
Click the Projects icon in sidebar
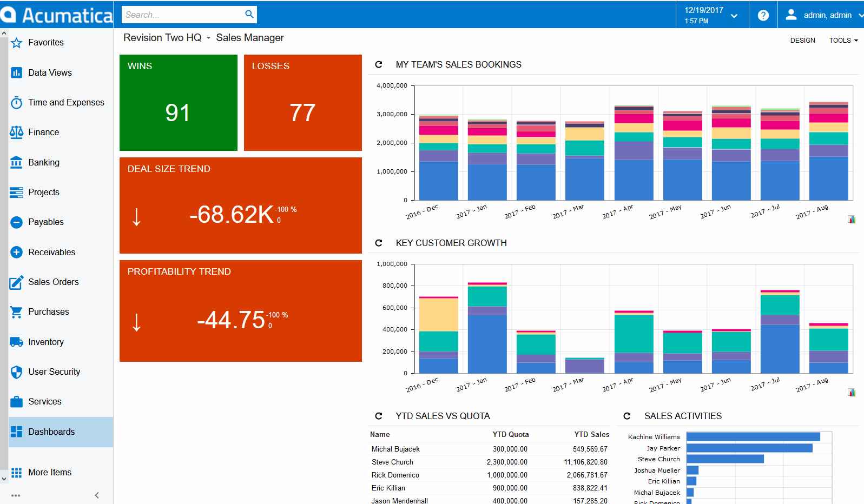coord(17,192)
